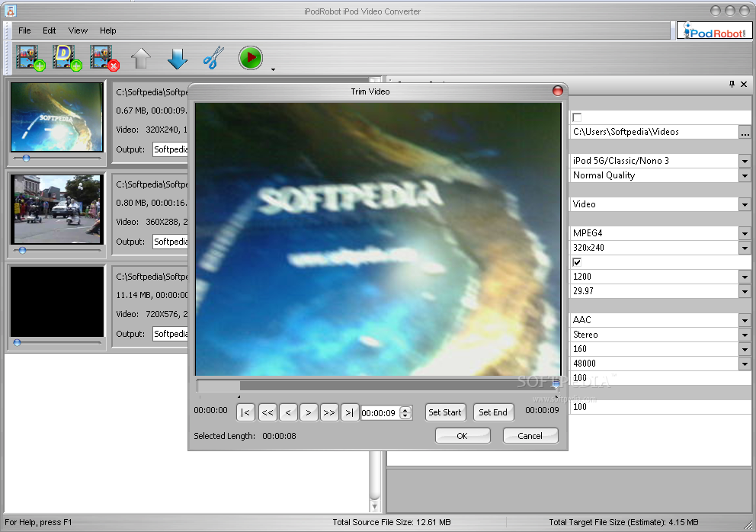The image size is (756, 532).
Task: Close the settings panel with X
Action: click(x=744, y=84)
